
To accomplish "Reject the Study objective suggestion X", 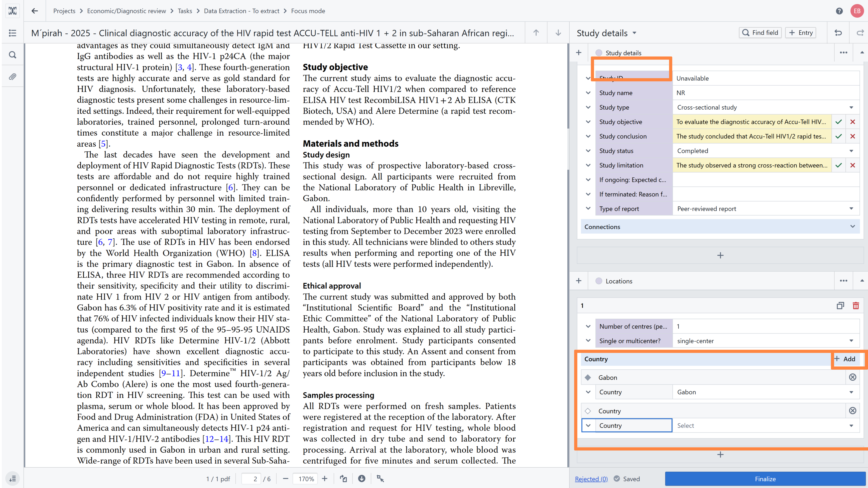I will tap(852, 122).
